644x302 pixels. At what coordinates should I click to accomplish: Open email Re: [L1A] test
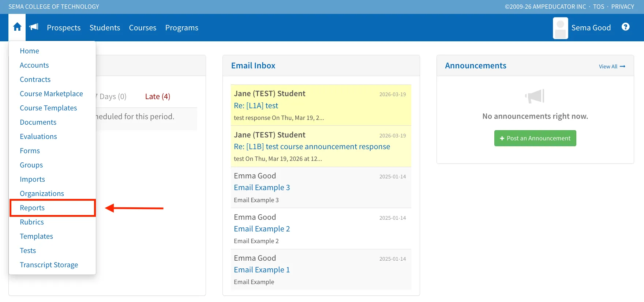(256, 106)
